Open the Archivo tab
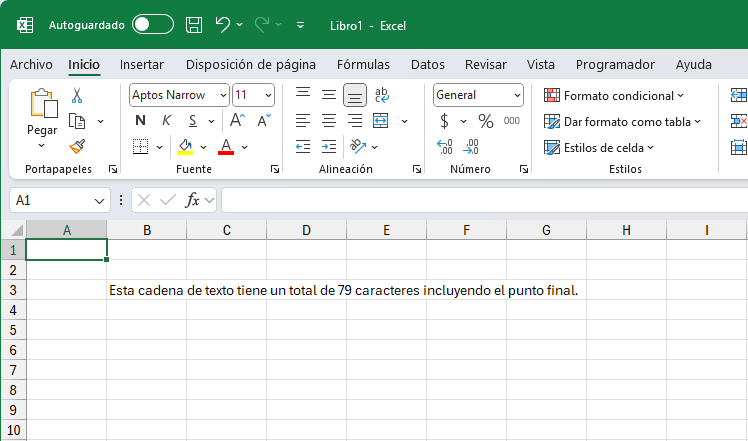Viewport: 748px width, 441px height. pyautogui.click(x=31, y=64)
